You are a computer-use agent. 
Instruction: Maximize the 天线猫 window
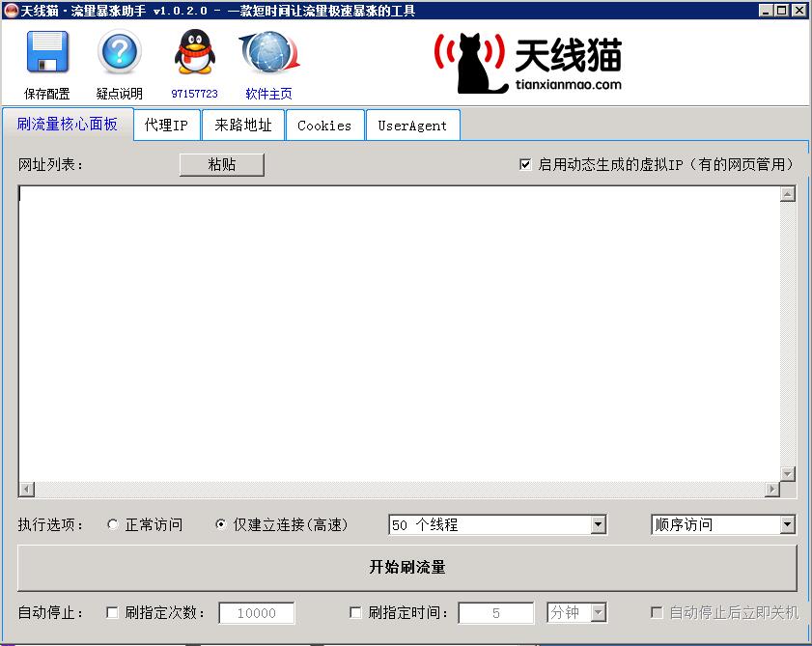(x=782, y=10)
